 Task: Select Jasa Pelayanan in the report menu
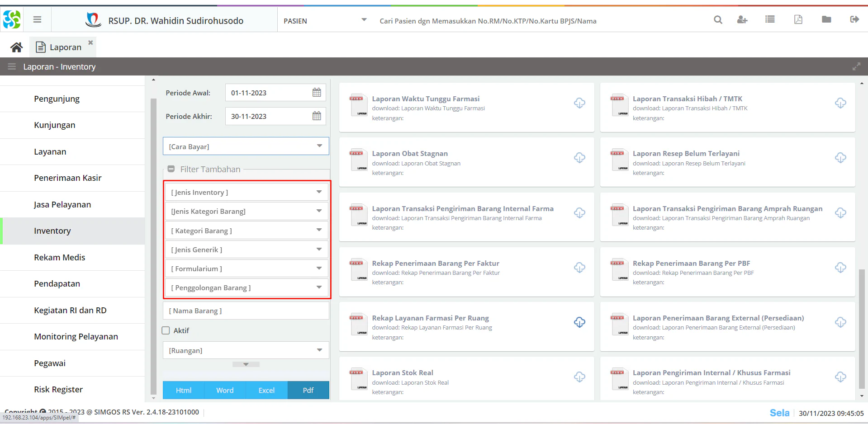click(72, 204)
